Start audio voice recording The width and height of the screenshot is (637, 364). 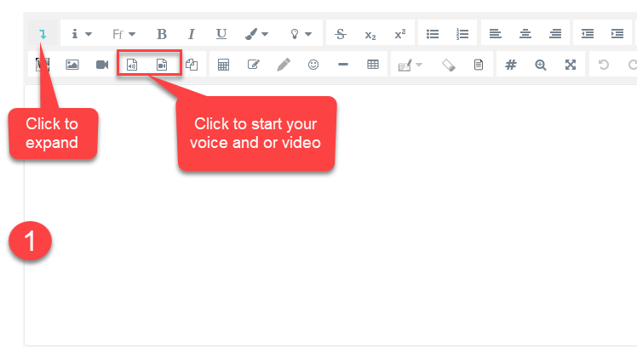point(132,65)
